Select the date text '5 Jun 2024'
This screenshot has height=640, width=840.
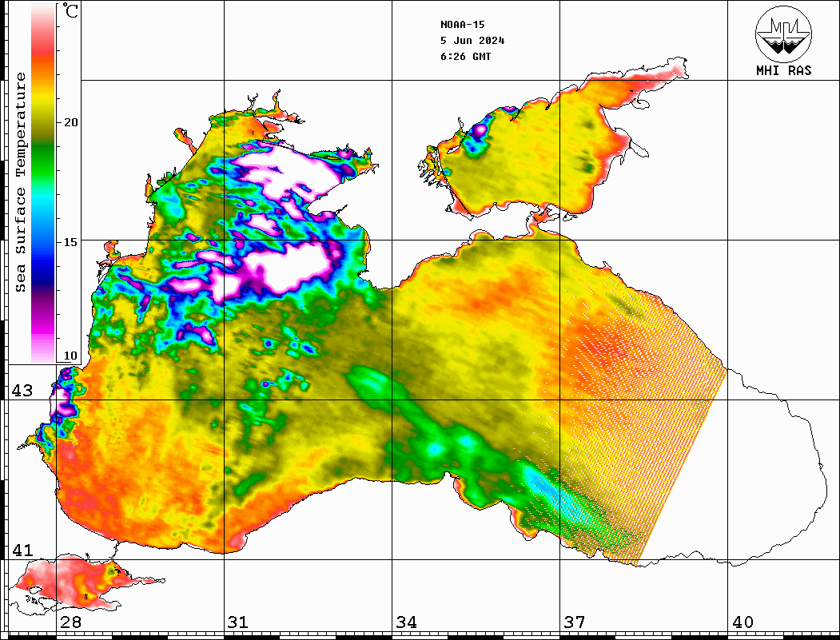(472, 41)
